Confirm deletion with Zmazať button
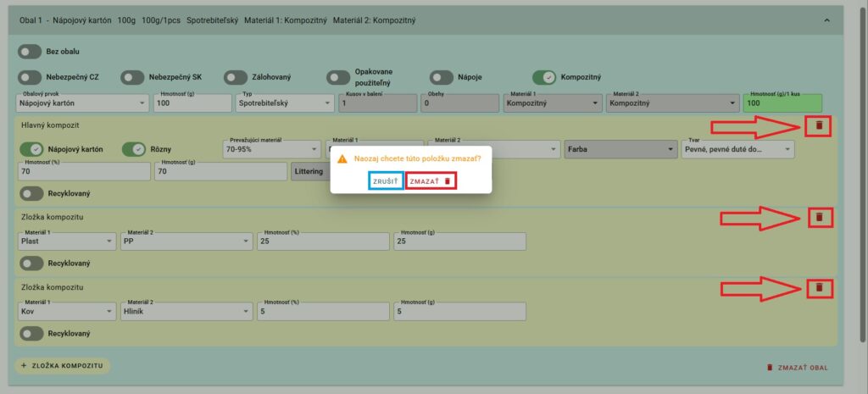 431,181
